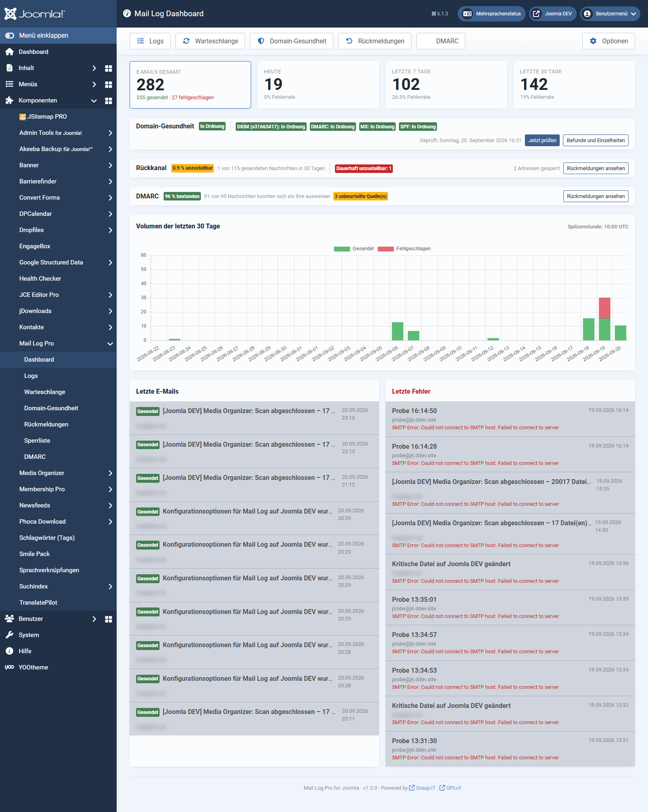Click the Hilfe info icon

point(10,651)
